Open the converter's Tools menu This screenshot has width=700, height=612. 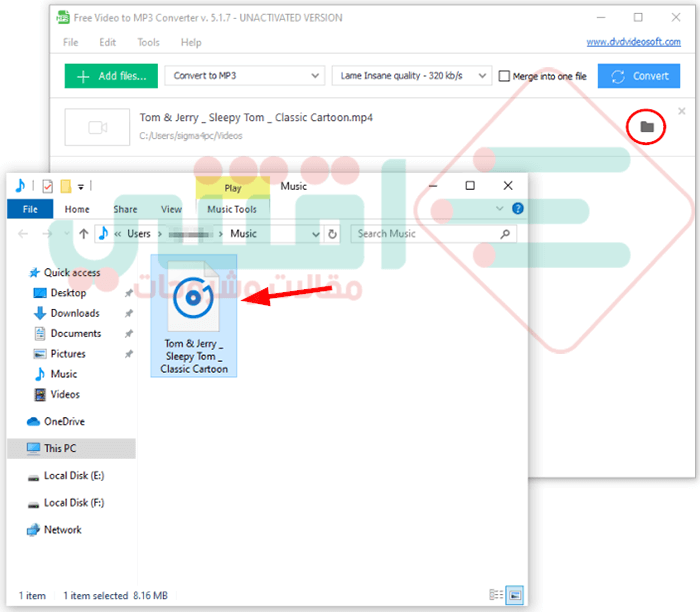tap(148, 42)
